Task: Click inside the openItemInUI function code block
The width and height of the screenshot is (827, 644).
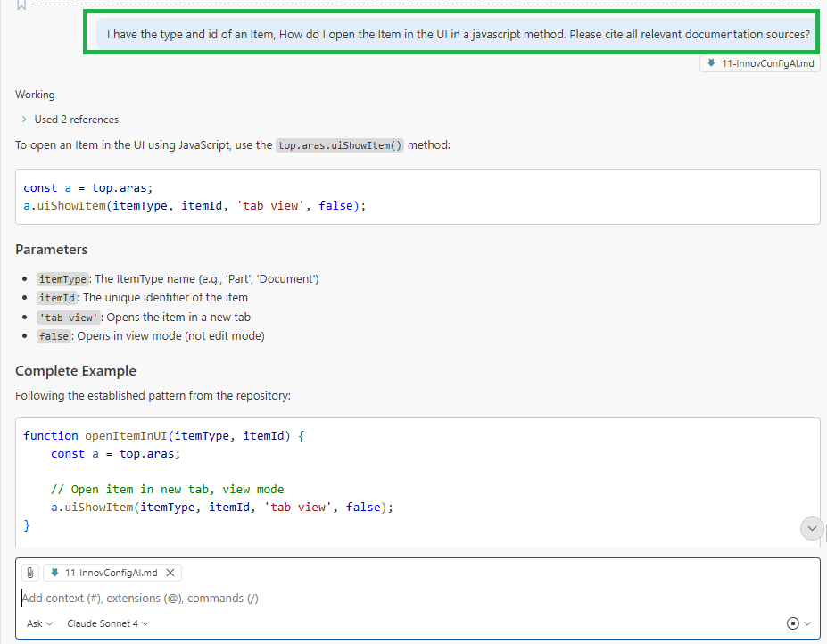Action: [418, 480]
